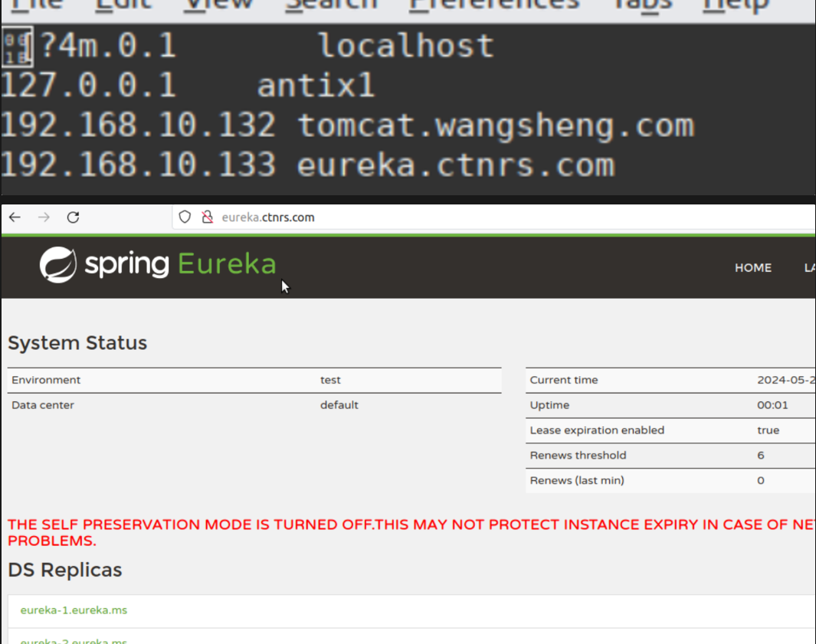Click the Uptime label
This screenshot has width=816, height=644.
(549, 405)
